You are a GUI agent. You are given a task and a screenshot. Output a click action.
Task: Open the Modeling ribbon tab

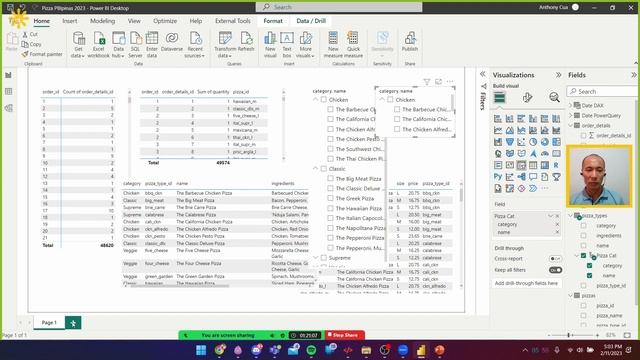coord(102,21)
